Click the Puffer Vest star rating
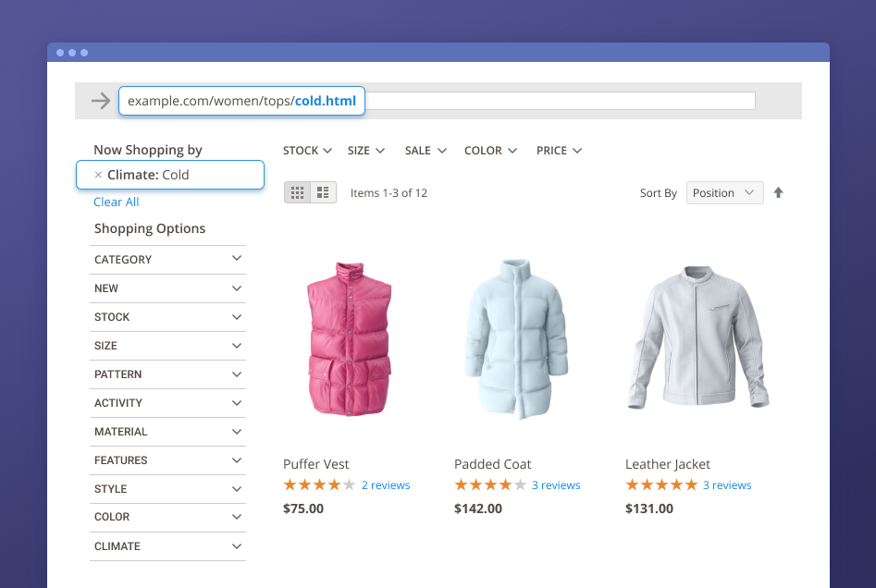 (x=318, y=485)
